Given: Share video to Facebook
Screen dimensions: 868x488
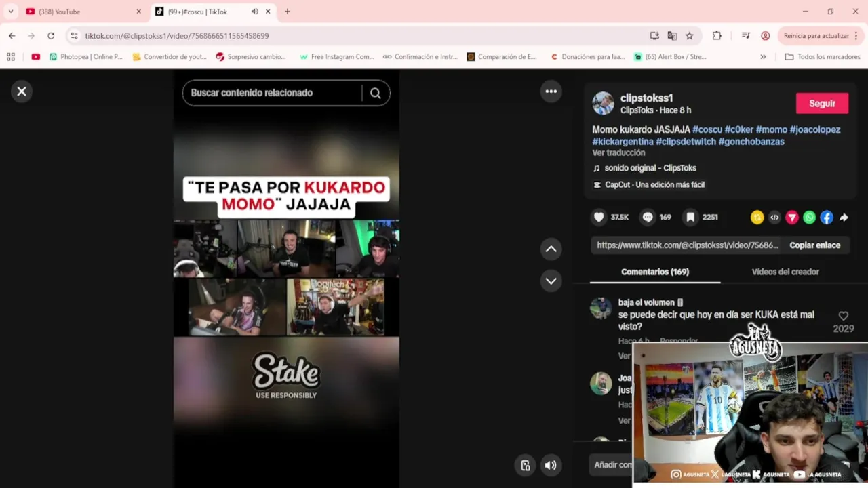Looking at the screenshot, I should pyautogui.click(x=827, y=218).
